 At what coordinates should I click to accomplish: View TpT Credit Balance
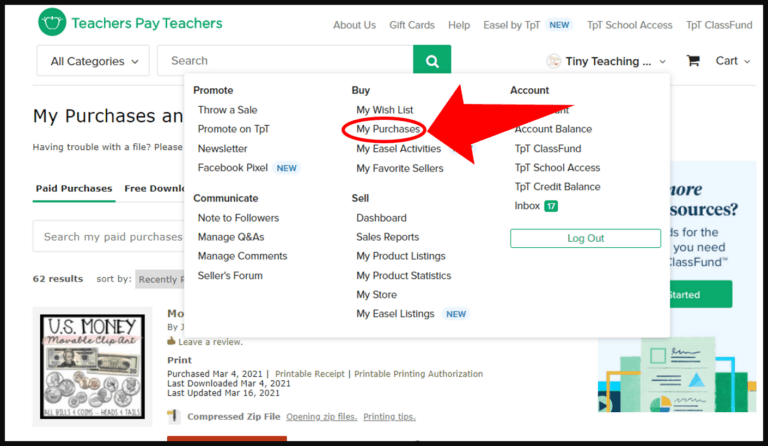point(557,187)
